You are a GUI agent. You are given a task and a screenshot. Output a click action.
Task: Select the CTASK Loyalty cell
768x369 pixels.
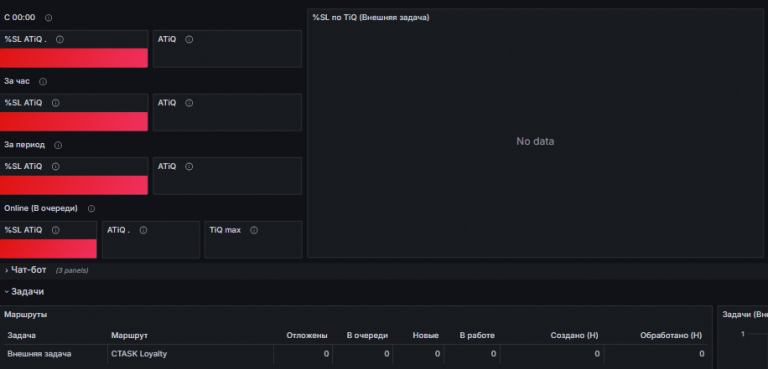tap(139, 354)
